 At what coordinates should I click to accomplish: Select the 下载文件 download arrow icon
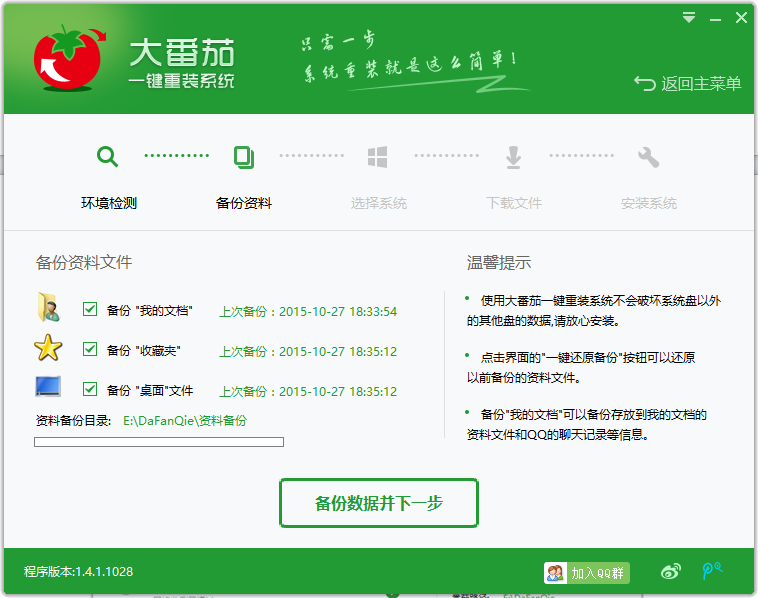[x=513, y=158]
